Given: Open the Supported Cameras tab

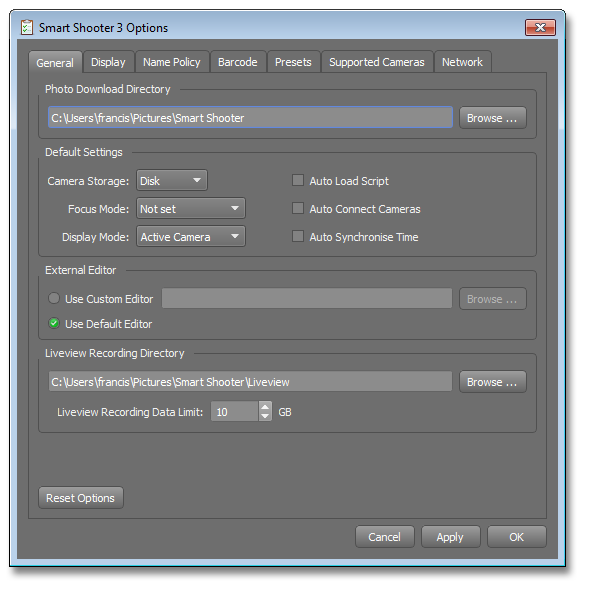Looking at the screenshot, I should point(377,62).
